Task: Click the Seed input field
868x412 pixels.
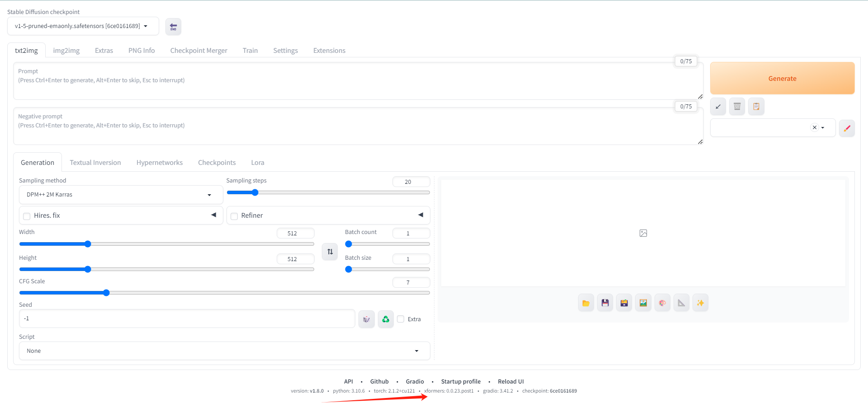Action: [x=187, y=318]
